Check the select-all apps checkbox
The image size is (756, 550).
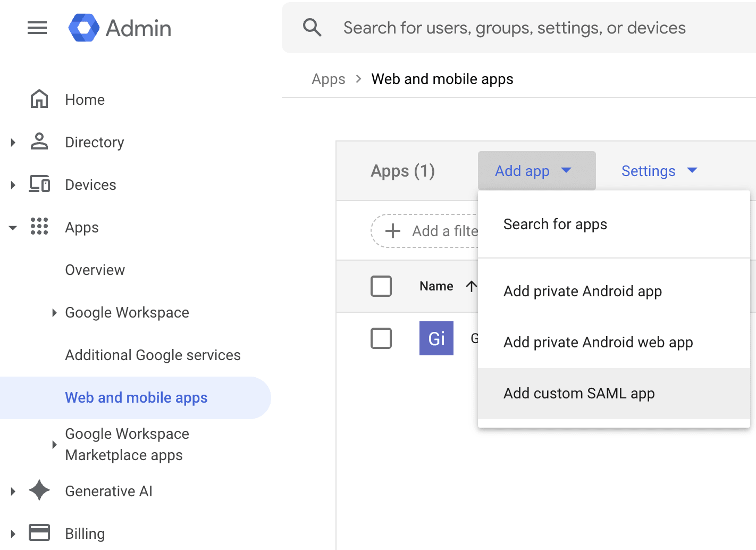tap(381, 286)
